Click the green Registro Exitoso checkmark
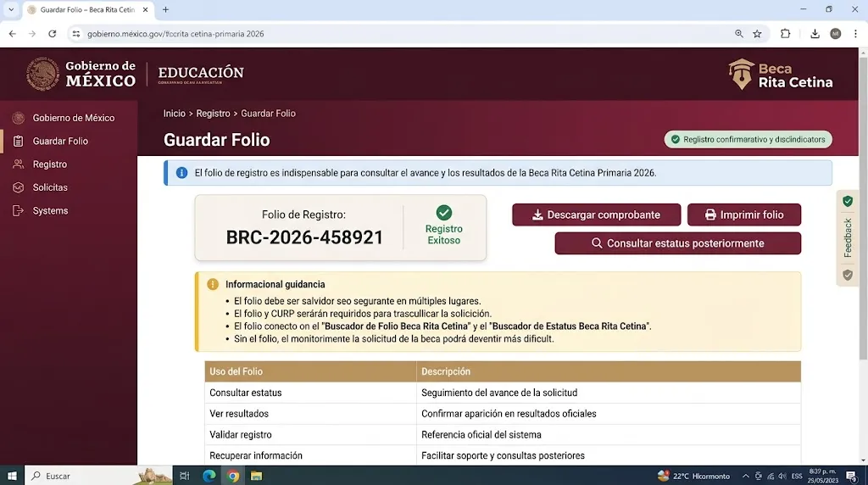 [x=444, y=213]
